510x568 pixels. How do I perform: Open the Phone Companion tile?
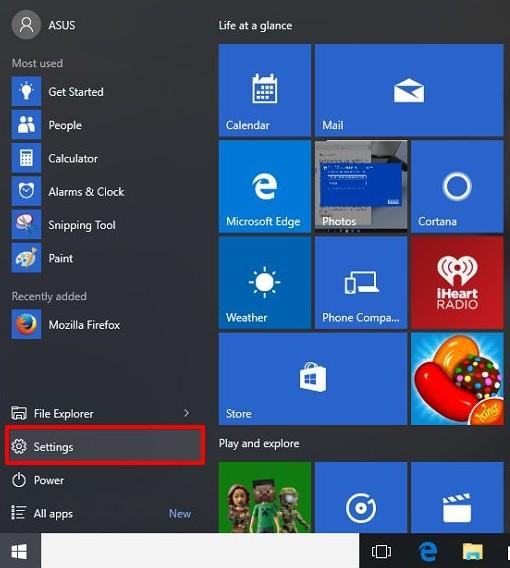(x=361, y=283)
